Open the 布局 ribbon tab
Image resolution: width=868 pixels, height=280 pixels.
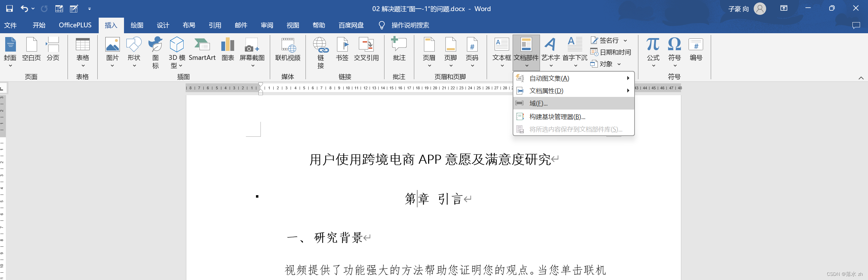pos(189,25)
